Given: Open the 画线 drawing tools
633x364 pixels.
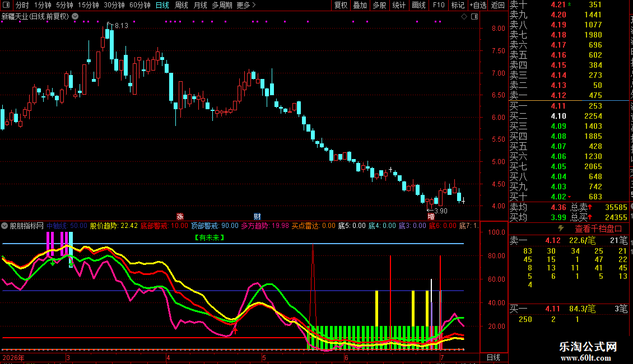Looking at the screenshot, I should coord(418,5).
